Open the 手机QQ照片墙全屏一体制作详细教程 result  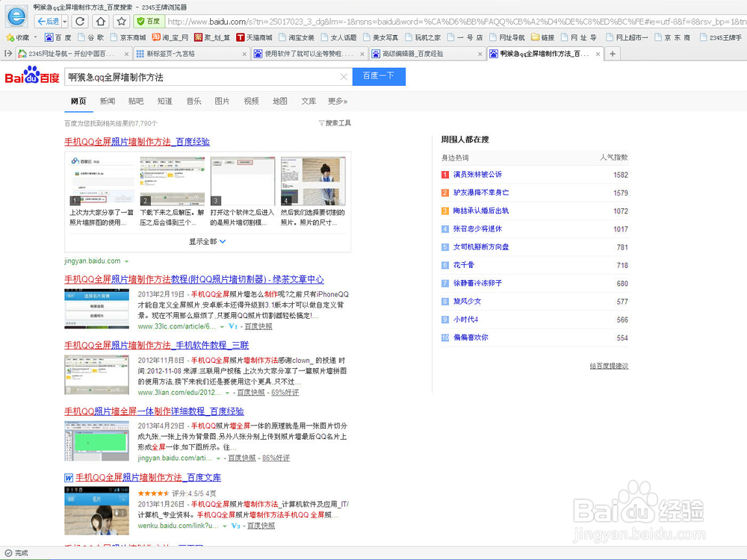(155, 411)
